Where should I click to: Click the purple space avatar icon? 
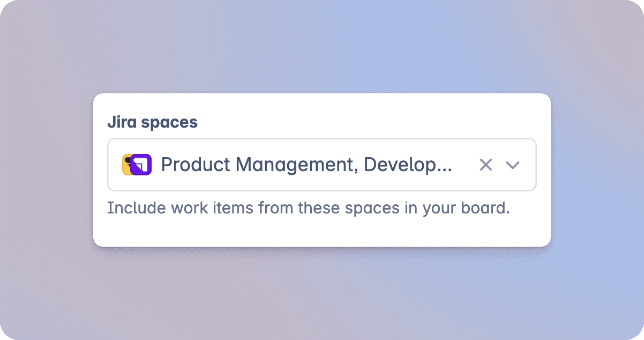point(142,165)
